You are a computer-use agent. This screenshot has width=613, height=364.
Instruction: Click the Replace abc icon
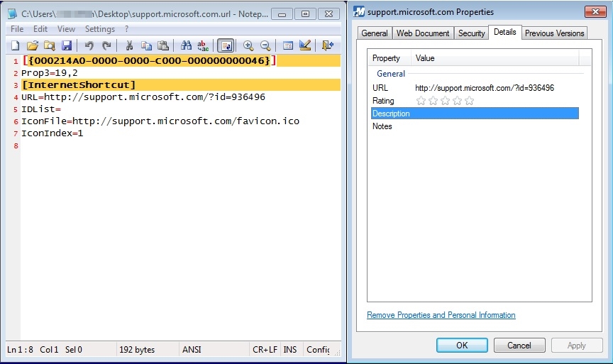(x=203, y=45)
